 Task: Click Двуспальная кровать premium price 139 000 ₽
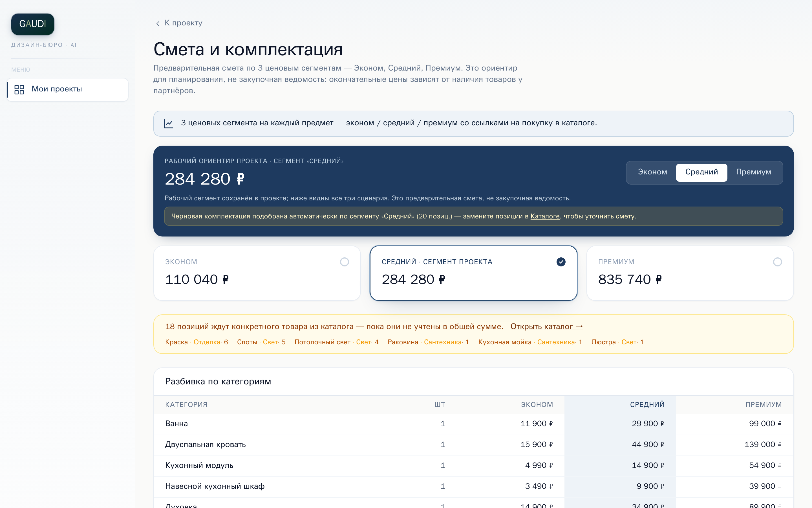(763, 445)
